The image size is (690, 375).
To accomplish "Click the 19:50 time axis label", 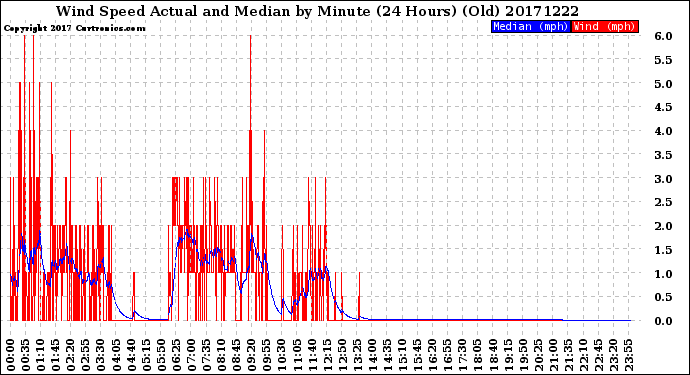I will [523, 355].
